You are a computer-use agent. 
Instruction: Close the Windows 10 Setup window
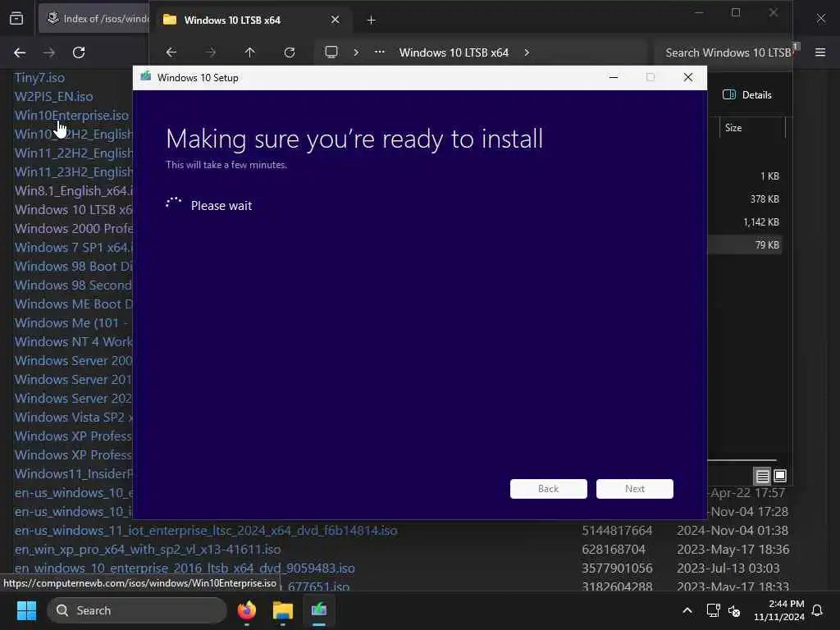[688, 78]
